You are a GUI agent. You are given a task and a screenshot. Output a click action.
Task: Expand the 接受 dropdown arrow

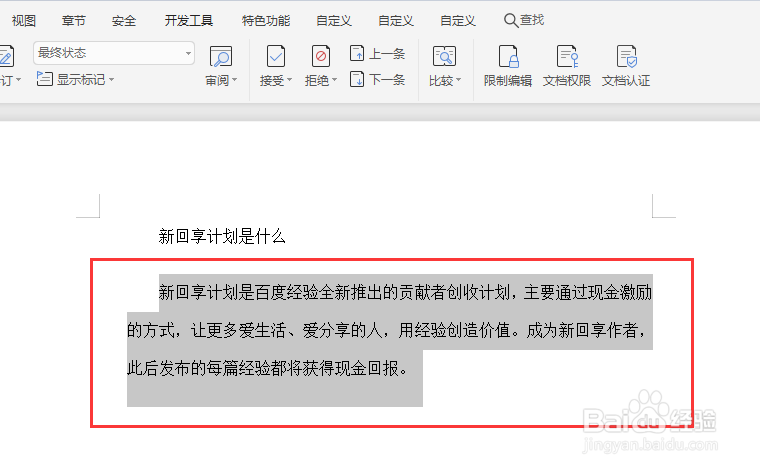tap(289, 80)
